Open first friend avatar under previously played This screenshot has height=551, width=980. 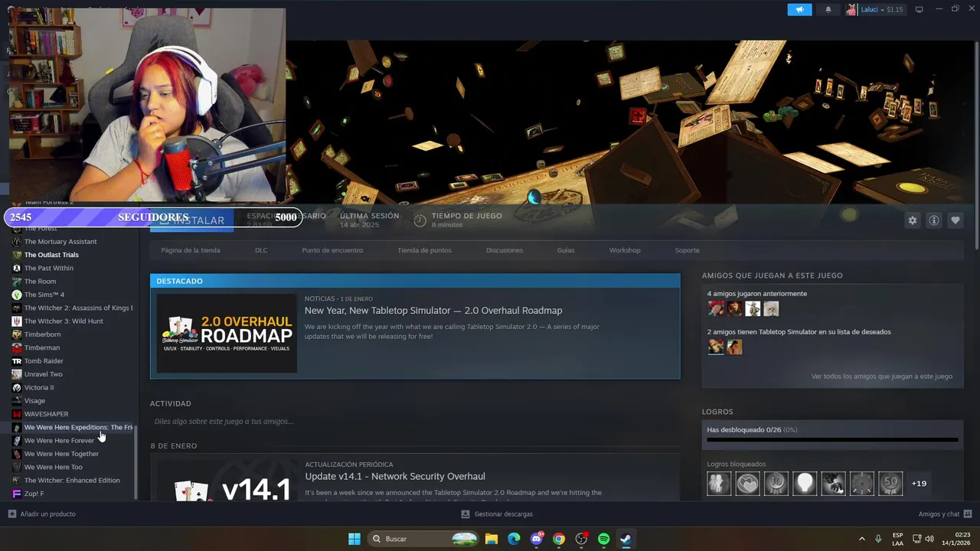tap(716, 308)
